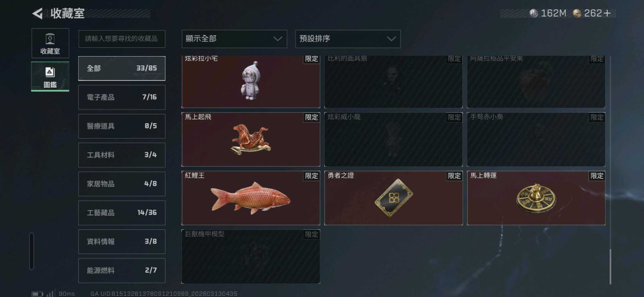
Task: Open the 馬上轉運 golden wheel item
Action: click(536, 198)
